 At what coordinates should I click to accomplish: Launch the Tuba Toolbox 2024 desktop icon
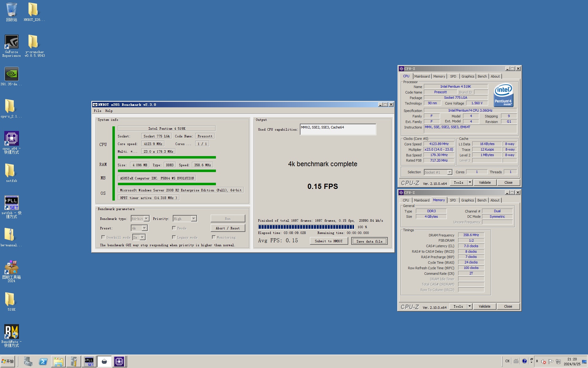pyautogui.click(x=12, y=271)
